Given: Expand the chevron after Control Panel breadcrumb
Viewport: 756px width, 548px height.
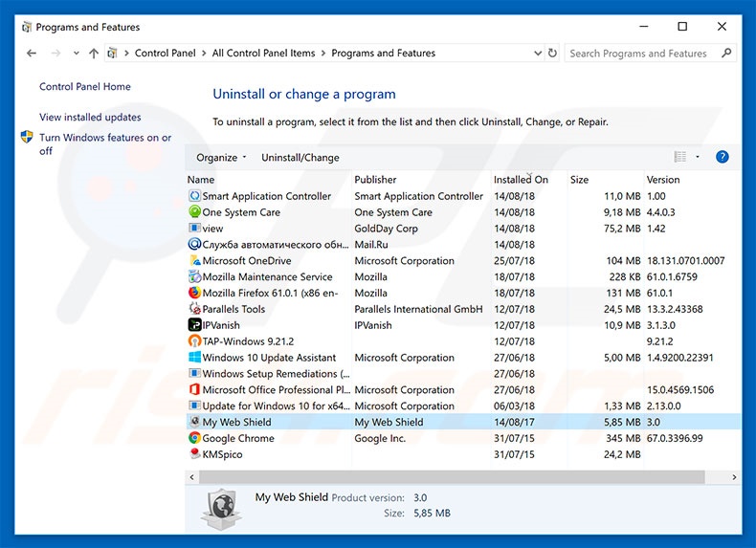Looking at the screenshot, I should (x=204, y=53).
